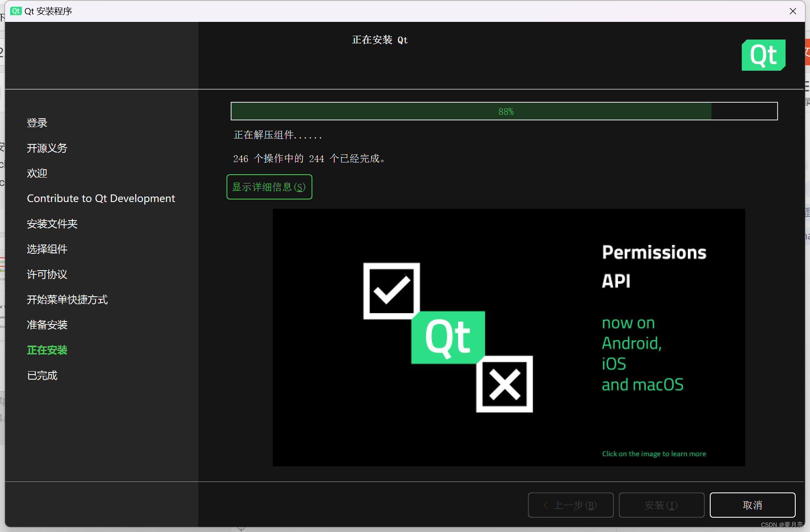Click the Qt logo icon in top right

765,55
